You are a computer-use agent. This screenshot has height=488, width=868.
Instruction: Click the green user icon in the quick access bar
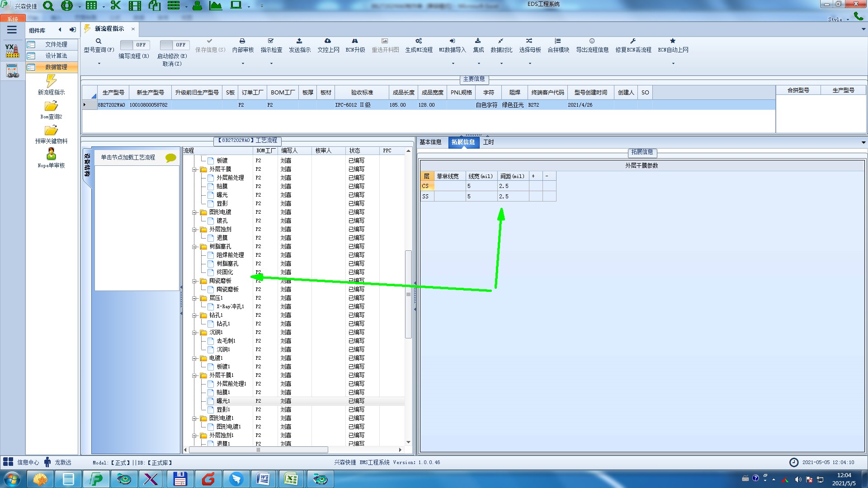click(197, 5)
